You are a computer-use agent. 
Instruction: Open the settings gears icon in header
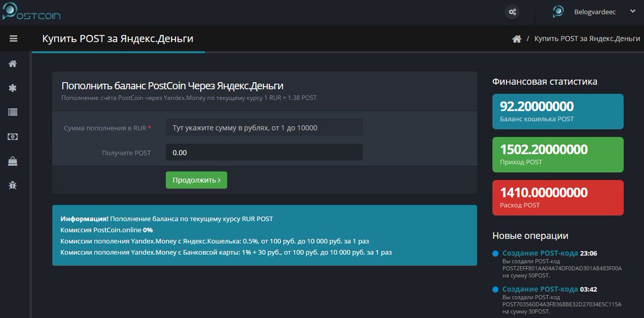click(513, 11)
